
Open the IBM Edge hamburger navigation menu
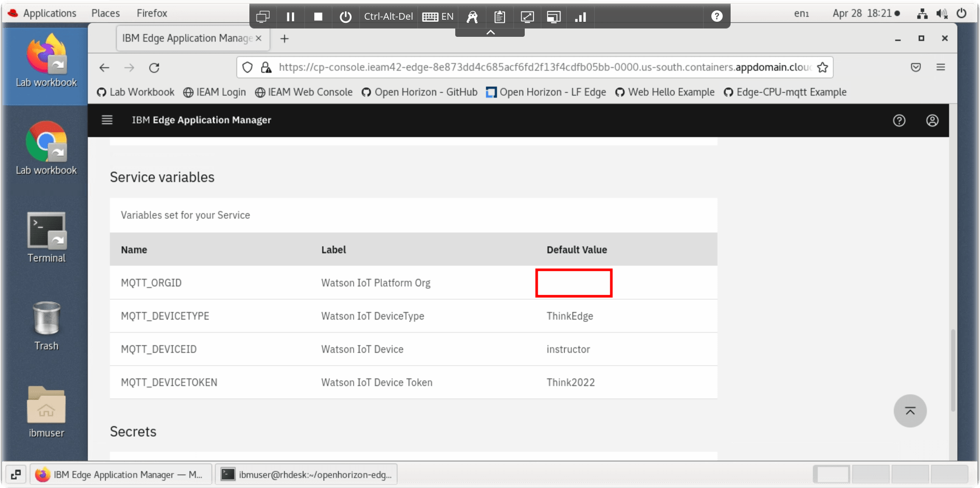pos(107,120)
